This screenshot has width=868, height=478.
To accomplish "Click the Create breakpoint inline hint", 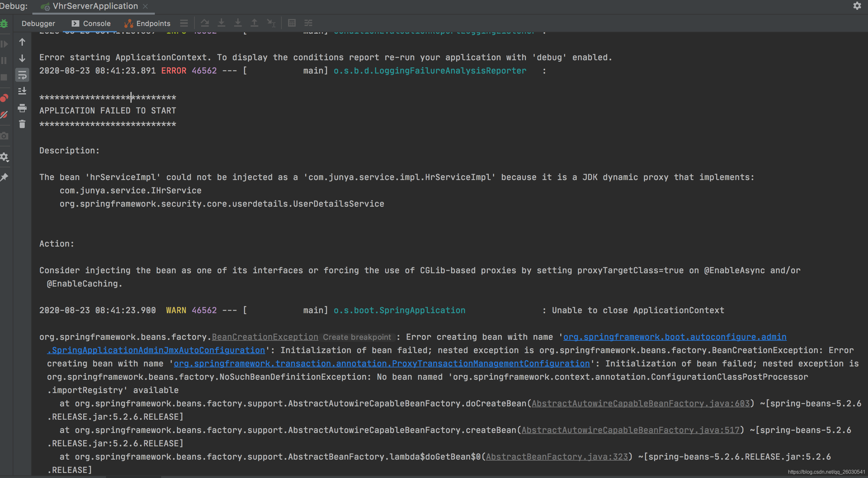I will [358, 337].
